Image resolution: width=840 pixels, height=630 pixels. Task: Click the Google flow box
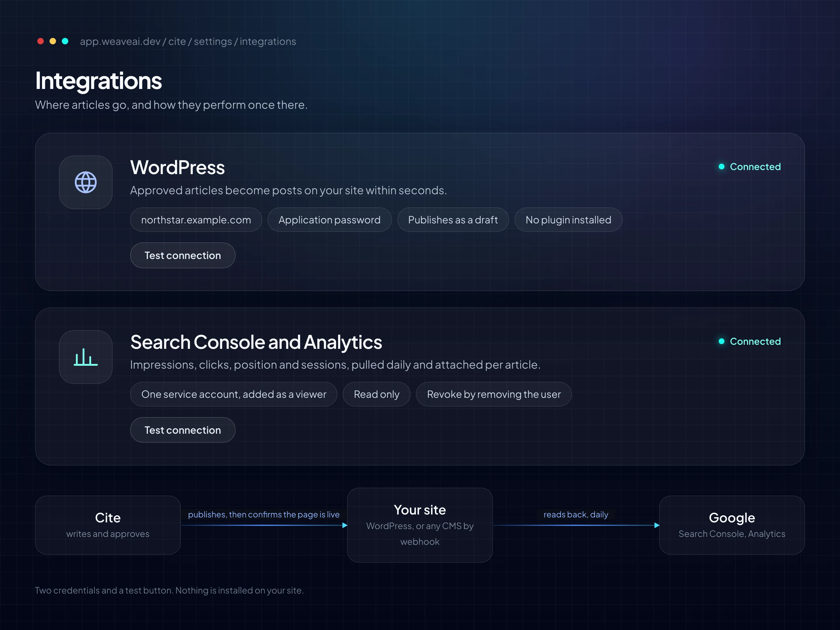pyautogui.click(x=732, y=525)
